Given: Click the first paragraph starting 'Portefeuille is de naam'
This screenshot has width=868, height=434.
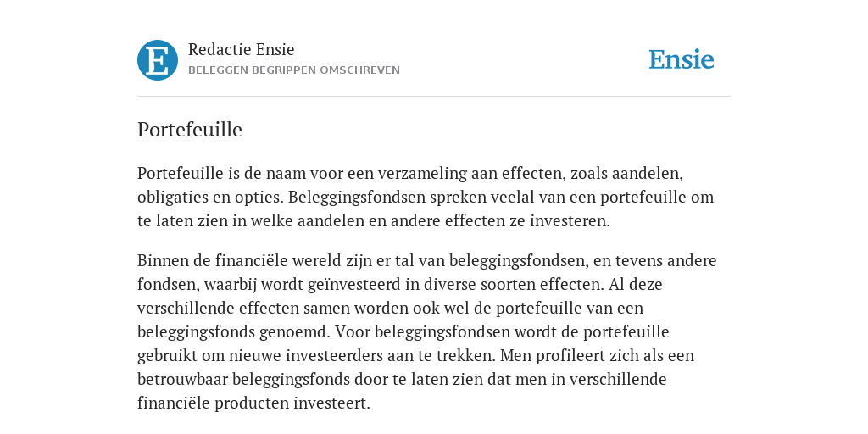Looking at the screenshot, I should [x=426, y=197].
